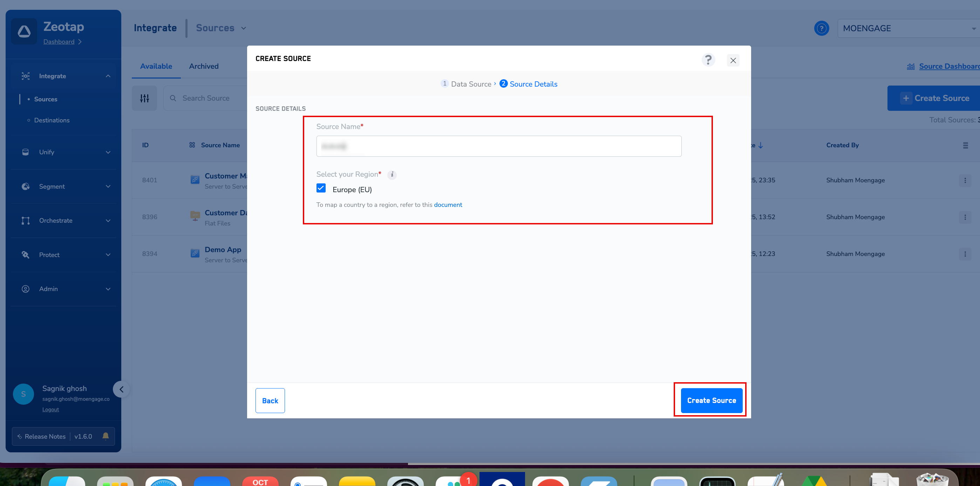Open row menu for source 8396
The height and width of the screenshot is (486, 980).
coord(965,217)
